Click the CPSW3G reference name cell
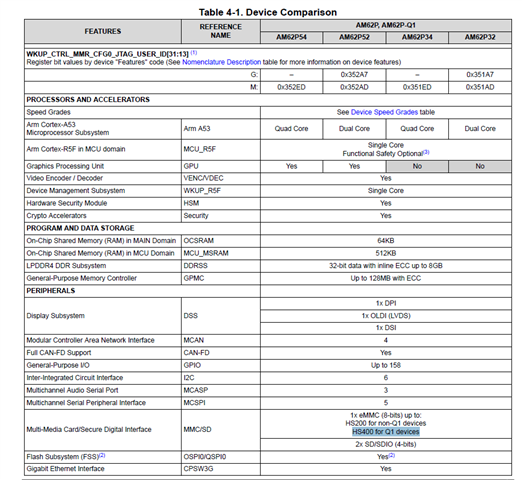This screenshot has width=522, height=480. (x=221, y=469)
